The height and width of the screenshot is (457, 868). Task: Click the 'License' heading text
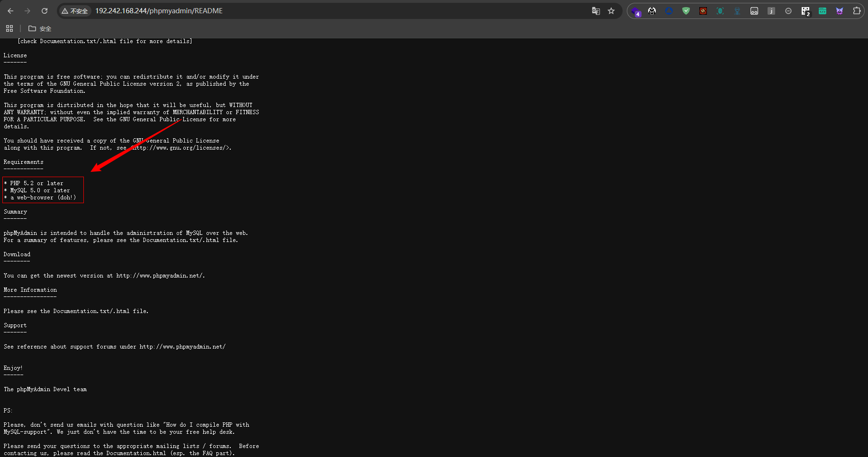[15, 55]
